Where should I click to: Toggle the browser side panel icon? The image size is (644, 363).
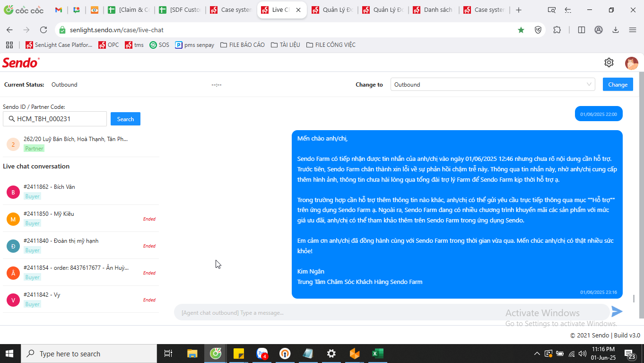coord(582,30)
